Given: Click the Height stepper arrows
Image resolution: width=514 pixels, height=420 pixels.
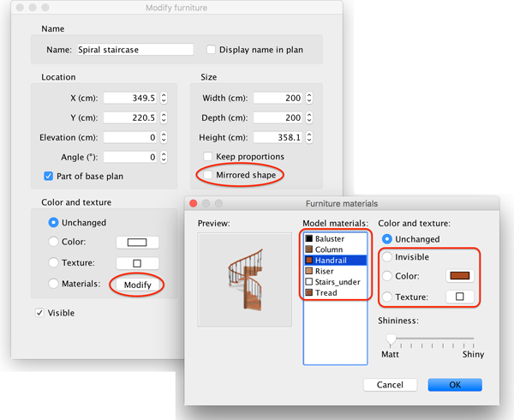Looking at the screenshot, I should pos(309,137).
